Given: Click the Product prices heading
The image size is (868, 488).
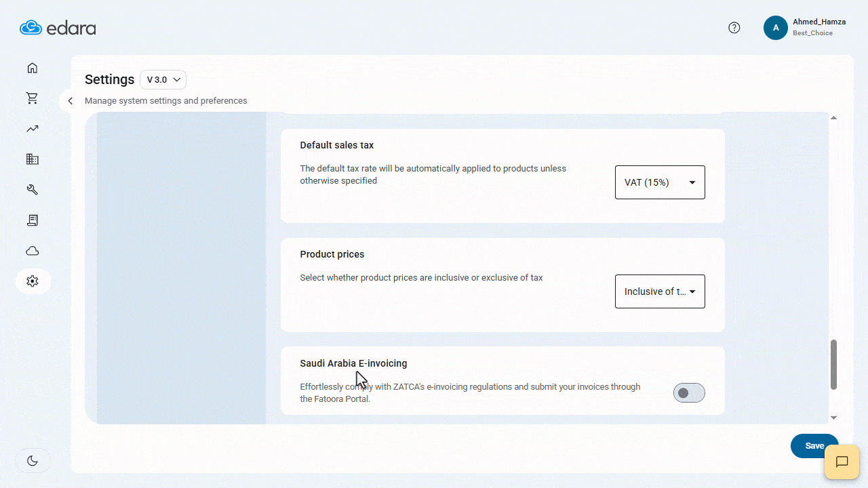Looking at the screenshot, I should click(332, 254).
